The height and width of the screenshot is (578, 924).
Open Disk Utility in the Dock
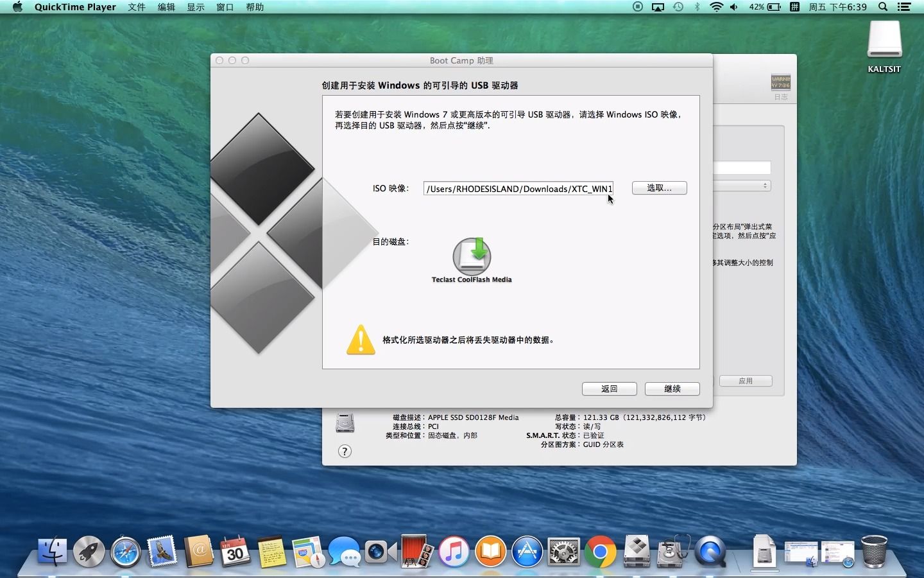(674, 551)
